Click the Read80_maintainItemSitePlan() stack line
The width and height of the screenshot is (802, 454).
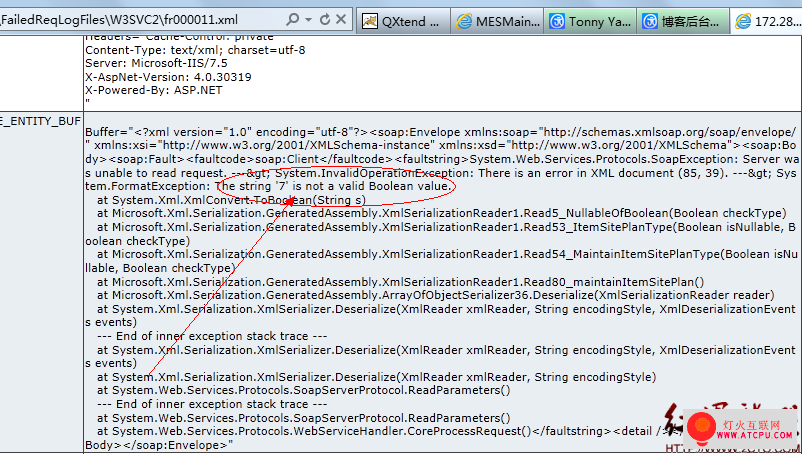400,282
